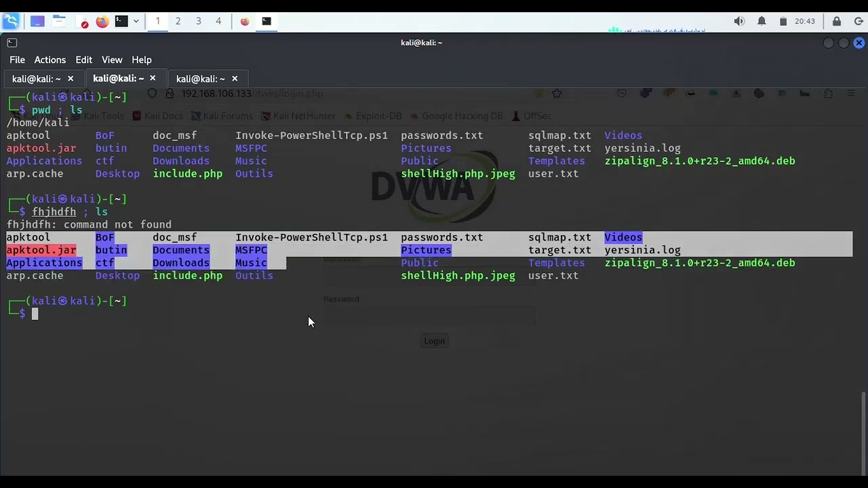
Task: Switch to workspace 1
Action: pos(157,21)
